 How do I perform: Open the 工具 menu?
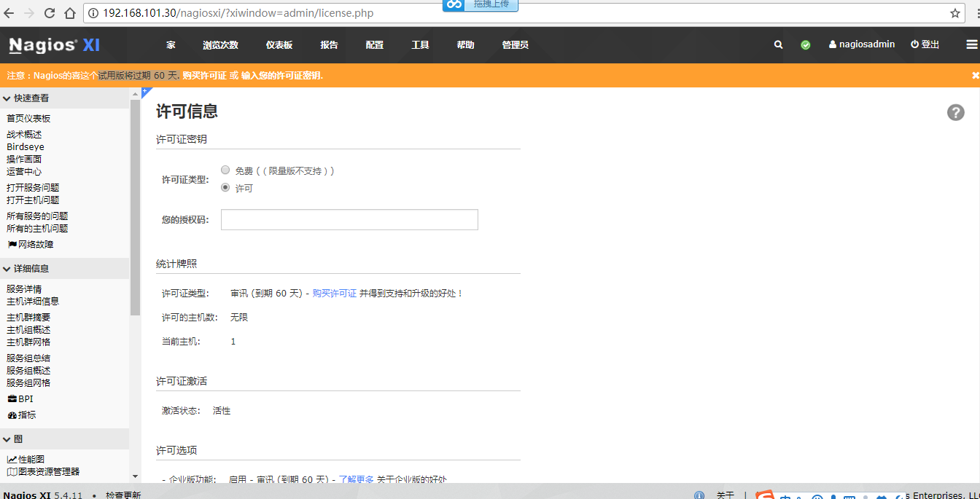pos(420,45)
